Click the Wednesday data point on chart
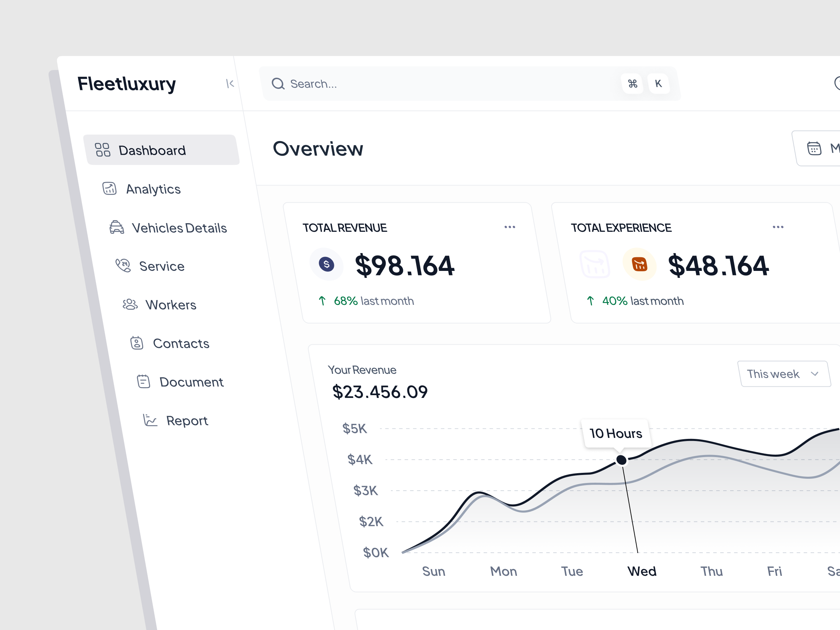This screenshot has width=840, height=630. point(621,460)
